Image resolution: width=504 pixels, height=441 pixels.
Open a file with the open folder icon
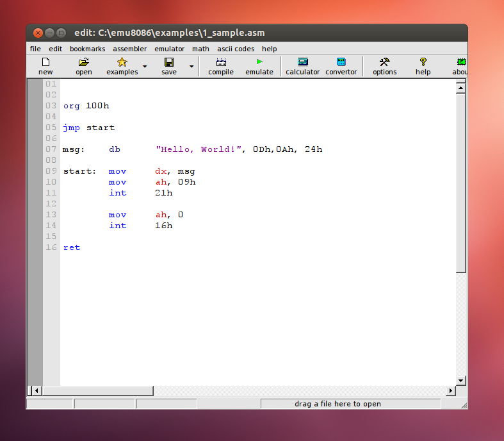(x=83, y=62)
